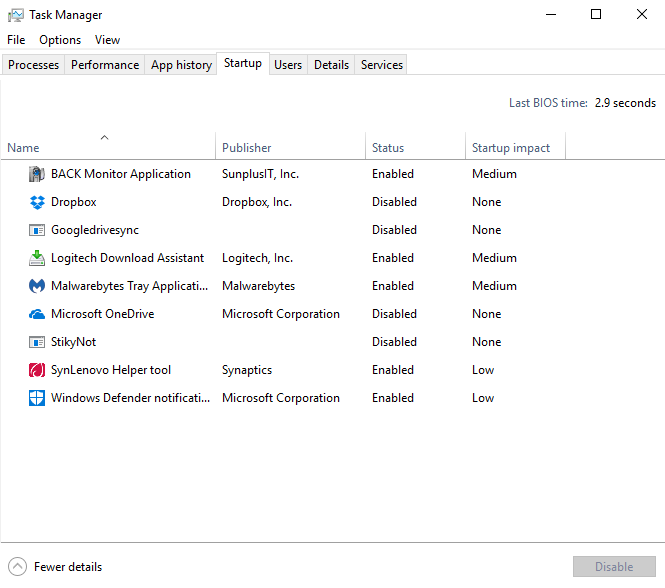Open the View menu

[107, 40]
